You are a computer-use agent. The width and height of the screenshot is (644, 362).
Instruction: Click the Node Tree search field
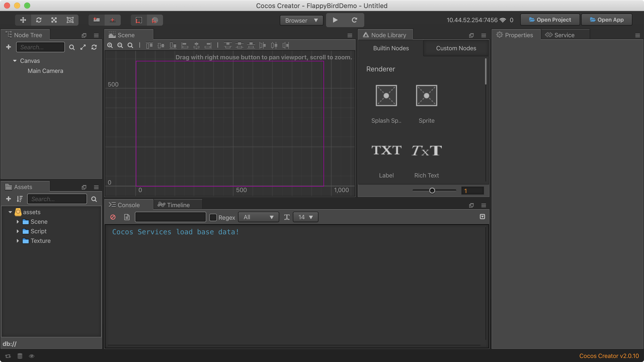41,47
